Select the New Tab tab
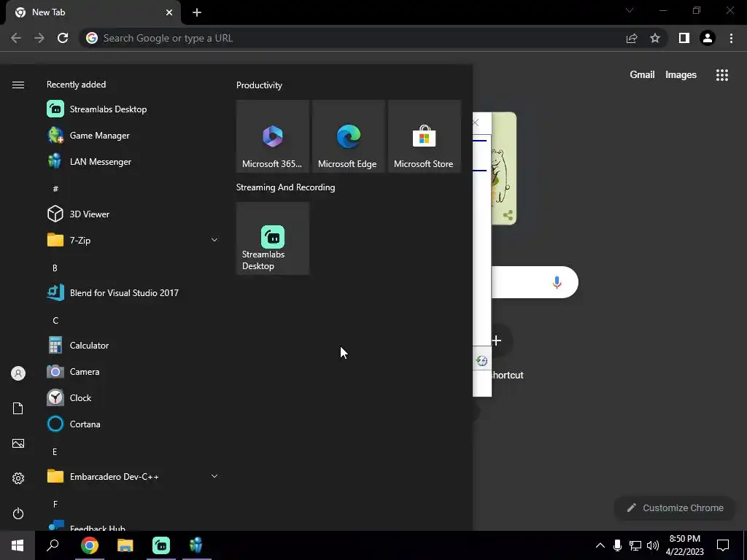Screen dimensions: 747x560 tap(94, 12)
